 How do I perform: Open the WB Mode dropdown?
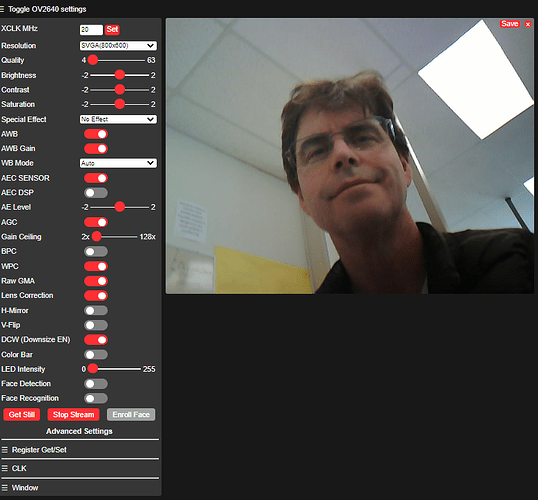pos(118,163)
